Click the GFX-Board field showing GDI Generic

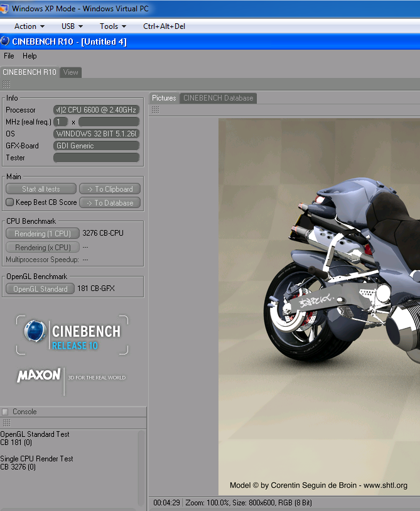pyautogui.click(x=97, y=146)
